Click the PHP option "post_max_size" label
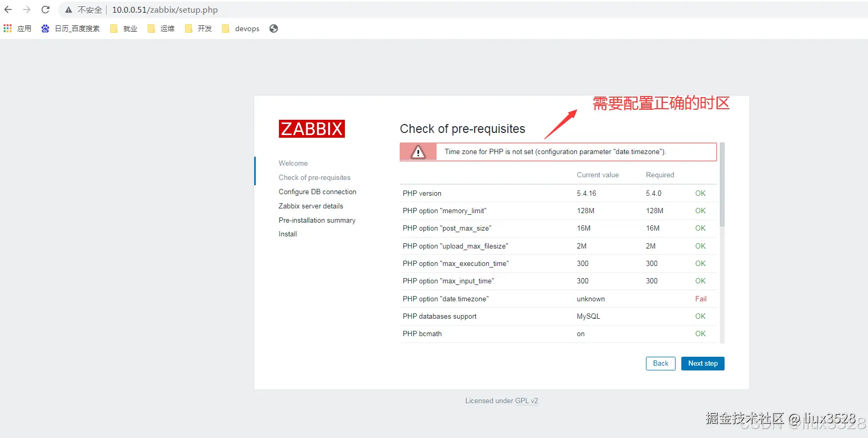 click(447, 228)
